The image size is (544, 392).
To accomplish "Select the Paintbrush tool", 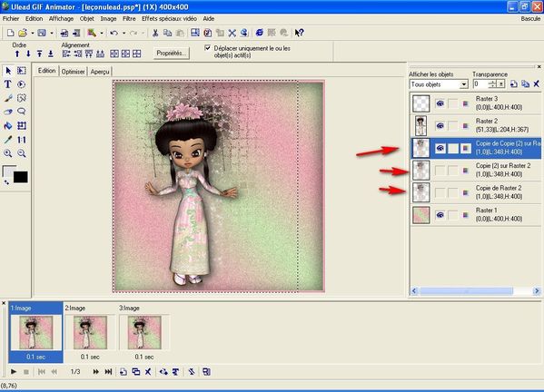I will [x=8, y=98].
